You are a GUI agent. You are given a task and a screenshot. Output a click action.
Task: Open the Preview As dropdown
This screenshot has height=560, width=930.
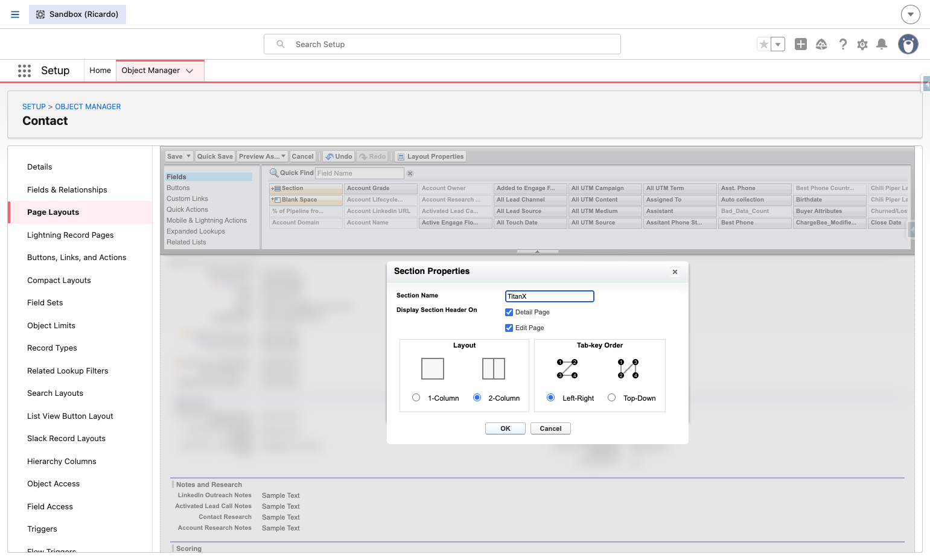tap(263, 156)
